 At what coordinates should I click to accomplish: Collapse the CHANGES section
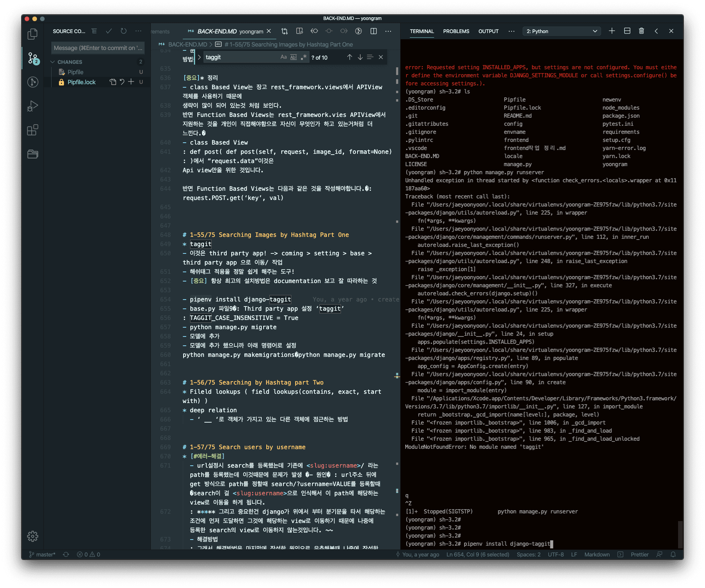53,62
